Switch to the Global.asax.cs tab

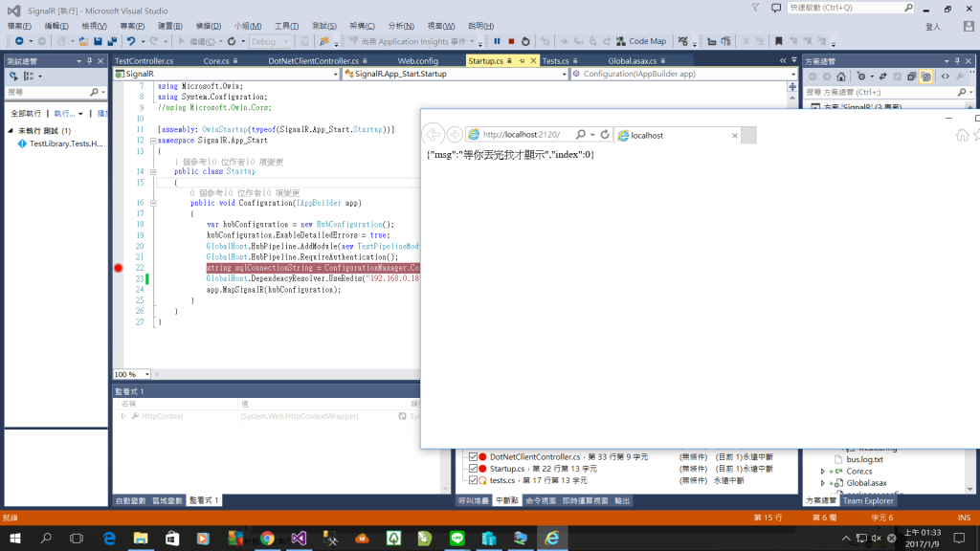point(632,60)
